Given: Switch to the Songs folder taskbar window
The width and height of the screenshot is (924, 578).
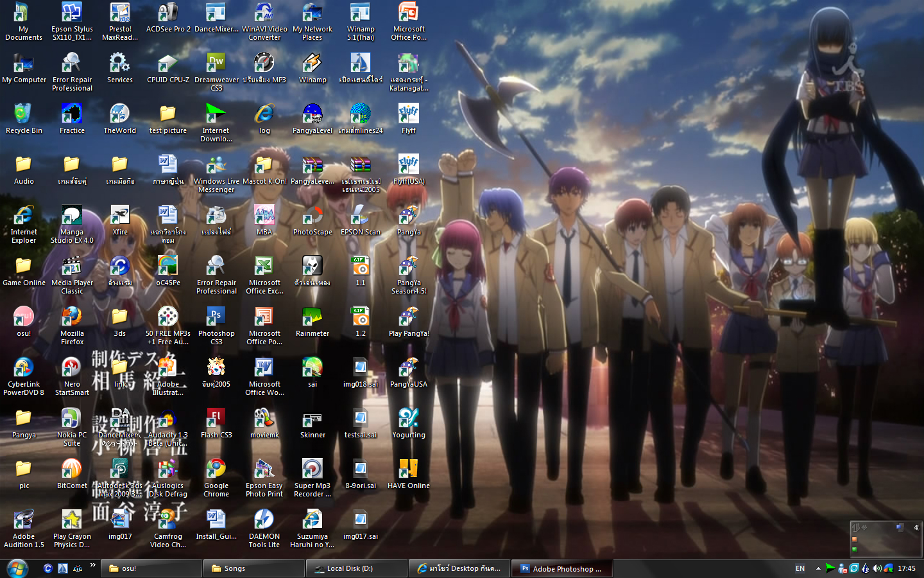Looking at the screenshot, I should [x=254, y=568].
